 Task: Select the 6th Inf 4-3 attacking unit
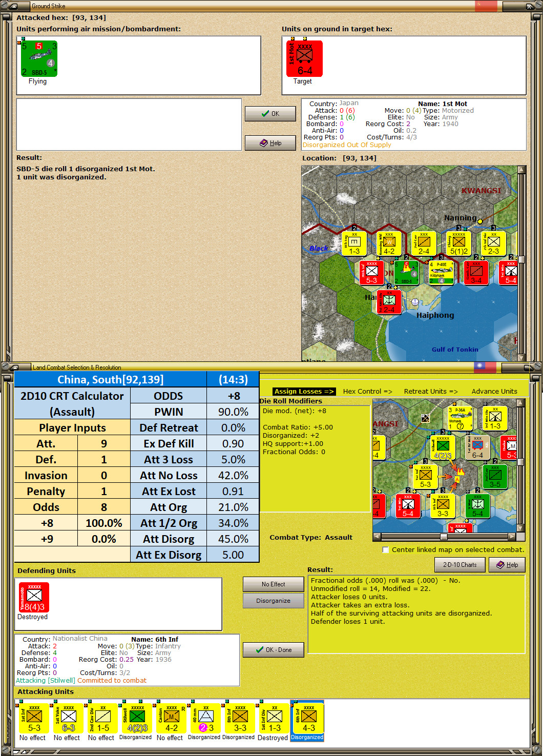pyautogui.click(x=308, y=718)
